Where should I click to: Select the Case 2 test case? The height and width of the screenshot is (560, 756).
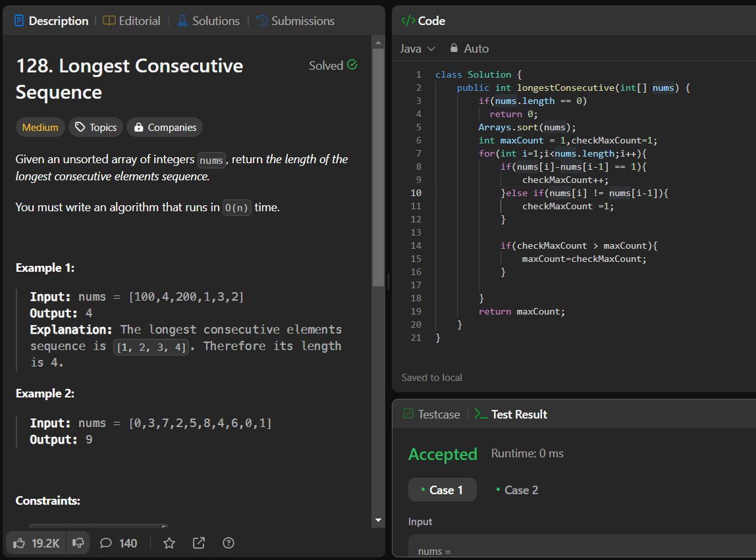[517, 490]
